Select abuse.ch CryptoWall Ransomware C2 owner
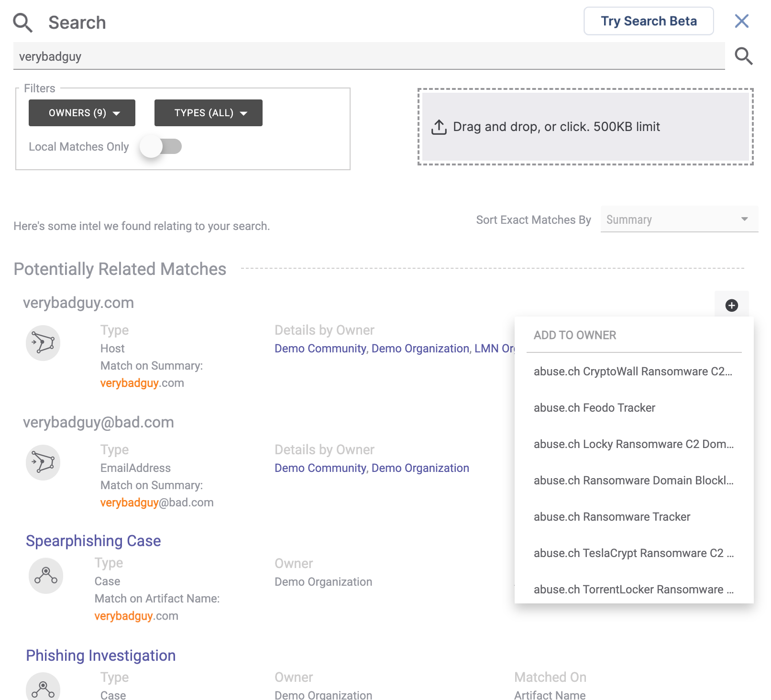Screen dimensions: 771x700 point(634,372)
